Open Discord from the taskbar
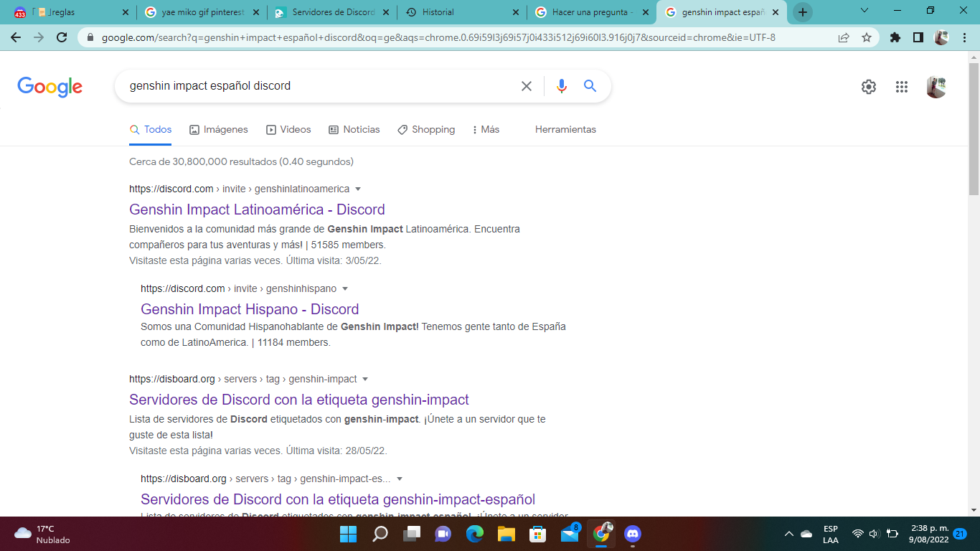Image resolution: width=980 pixels, height=551 pixels. (x=633, y=534)
